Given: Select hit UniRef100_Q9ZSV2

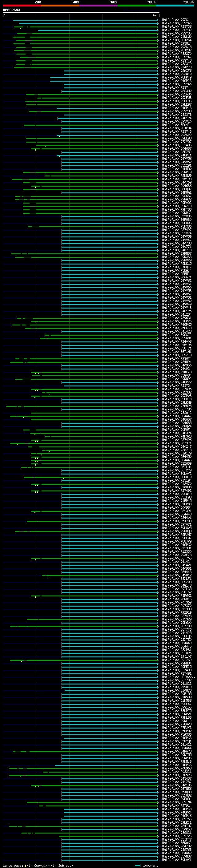Looking at the screenshot, I should click(x=176, y=135).
